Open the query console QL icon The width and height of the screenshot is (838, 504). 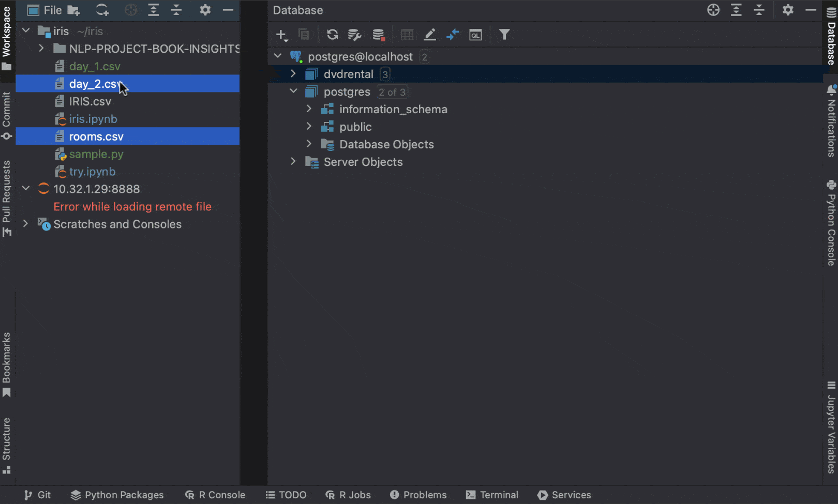tap(475, 35)
